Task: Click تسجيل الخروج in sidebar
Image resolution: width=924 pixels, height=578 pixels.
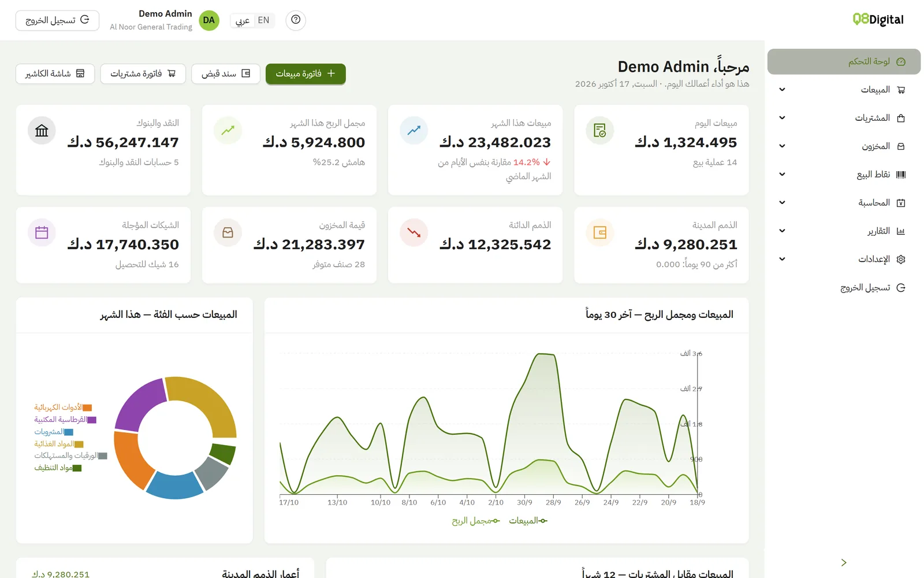Action: pyautogui.click(x=844, y=287)
